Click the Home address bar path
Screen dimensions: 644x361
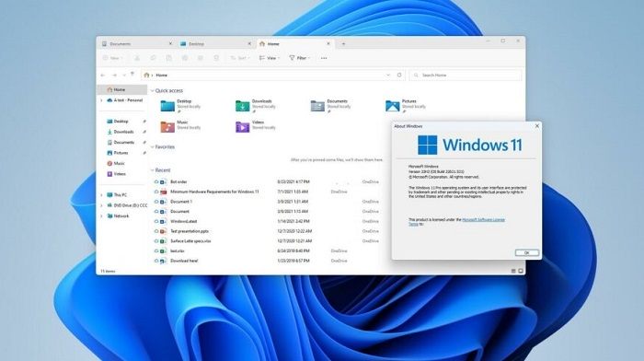pos(161,76)
